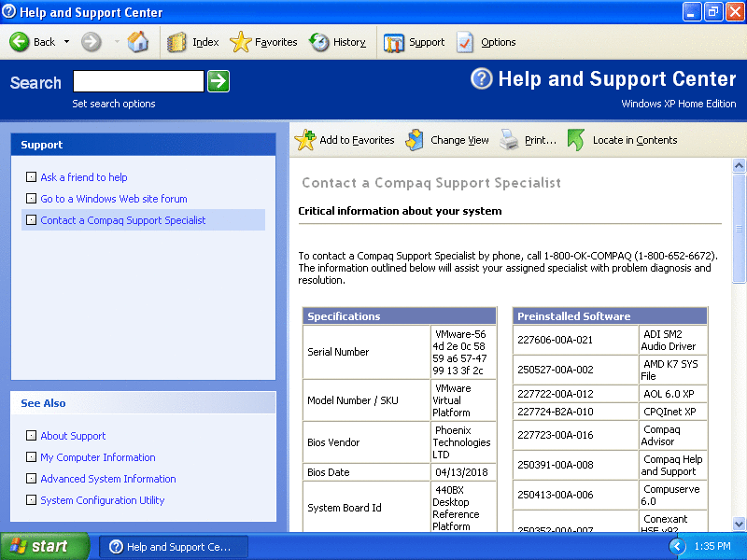747x560 pixels.
Task: Open the Options checklist icon
Action: (465, 42)
